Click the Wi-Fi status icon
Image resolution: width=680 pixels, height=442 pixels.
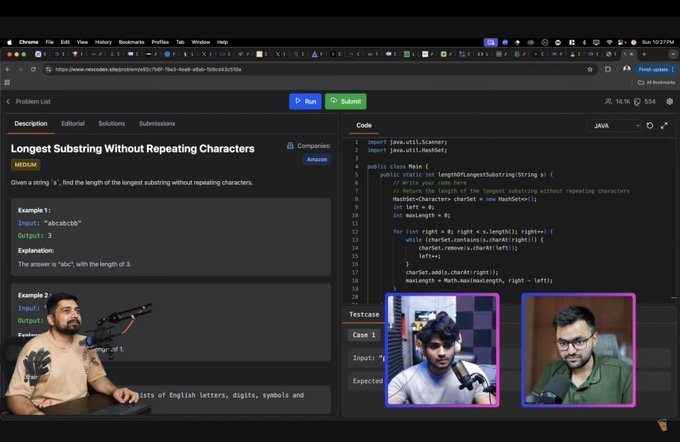click(609, 42)
